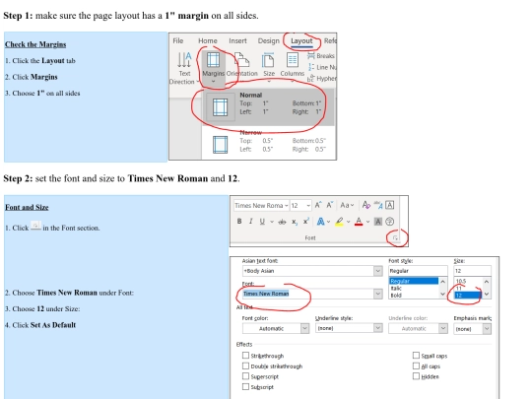
Task: Open the Underline style dropdown in dialog
Action: click(378, 328)
